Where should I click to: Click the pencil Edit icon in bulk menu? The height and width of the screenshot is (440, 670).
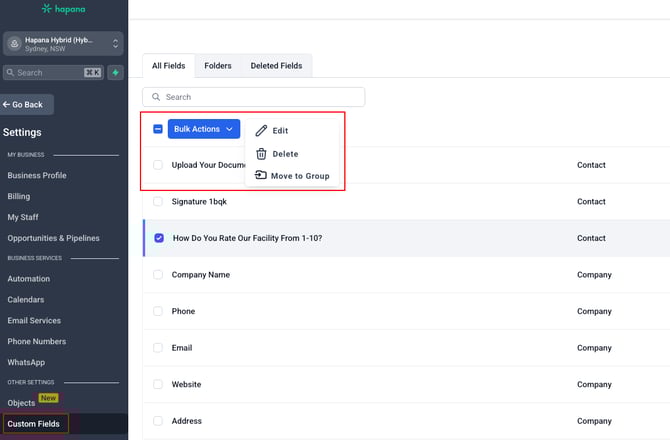[x=261, y=130]
